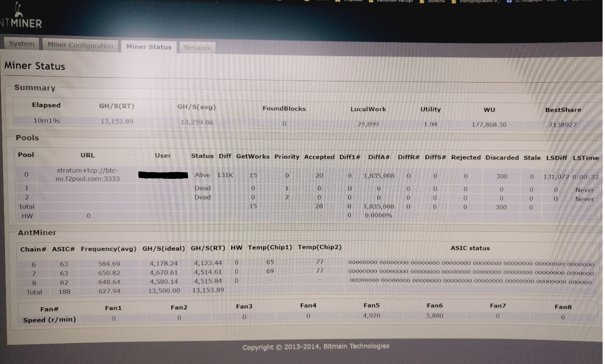Click the AntMiner section title

click(37, 232)
